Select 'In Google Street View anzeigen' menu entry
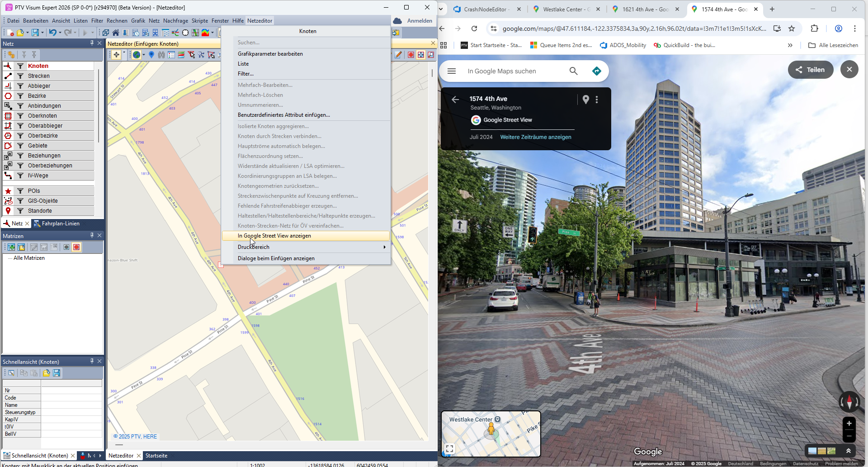 [274, 236]
